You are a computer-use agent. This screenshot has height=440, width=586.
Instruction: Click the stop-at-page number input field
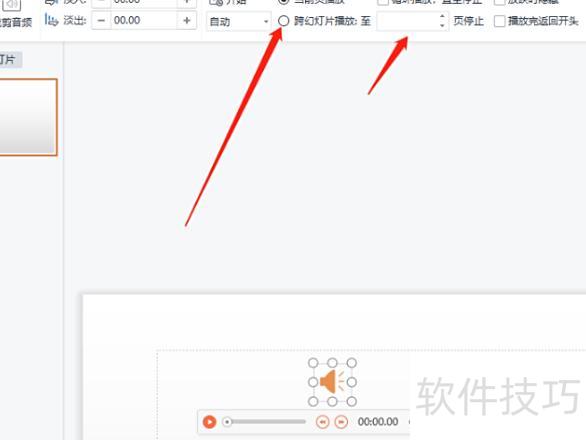(407, 21)
